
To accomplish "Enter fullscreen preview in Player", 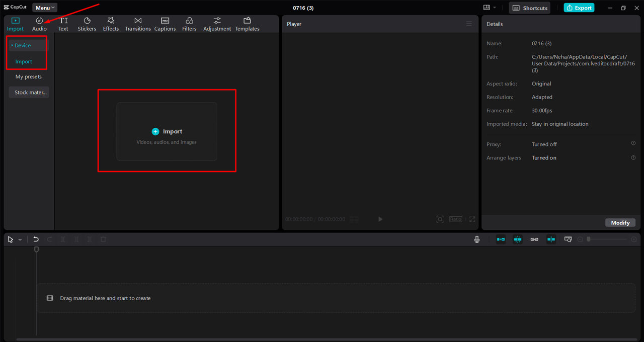I will [x=472, y=219].
